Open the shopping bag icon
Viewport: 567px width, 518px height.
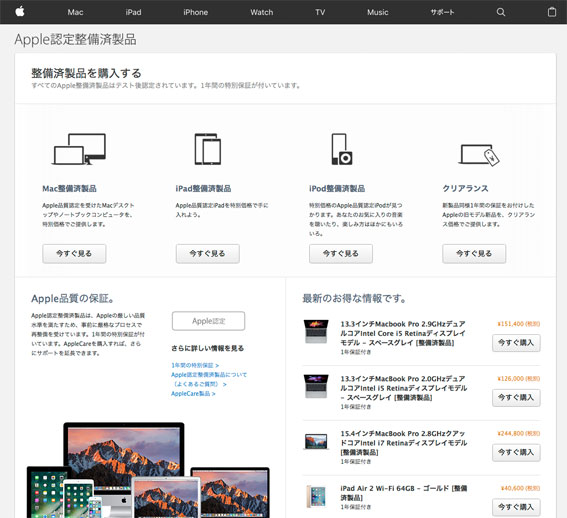(552, 12)
